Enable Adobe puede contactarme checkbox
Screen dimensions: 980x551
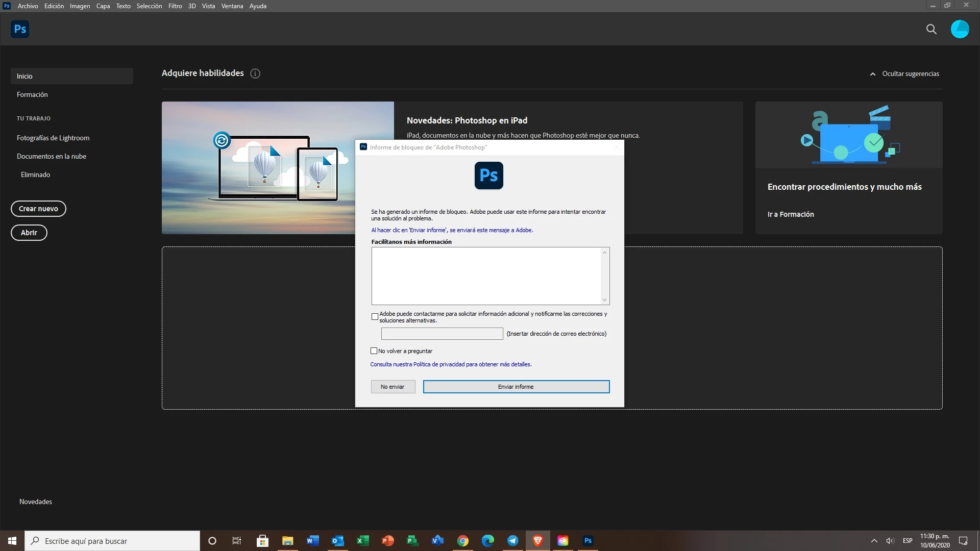tap(375, 317)
